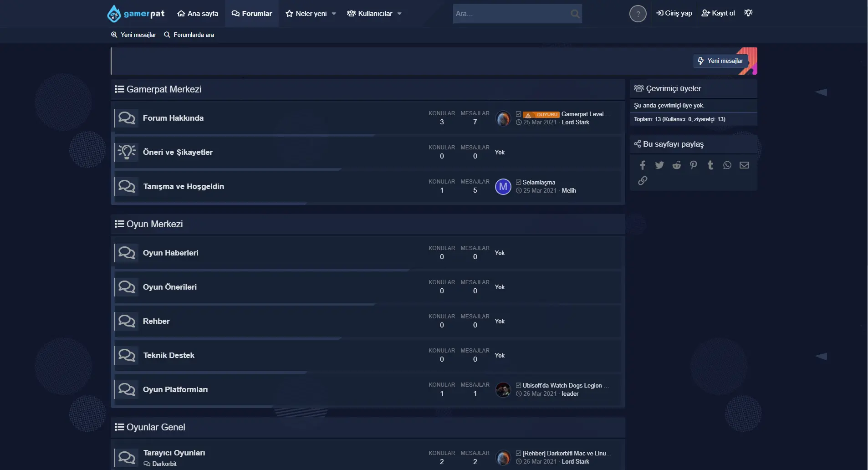Open Tarayıcı Oyunları forum
868x470 pixels.
174,453
